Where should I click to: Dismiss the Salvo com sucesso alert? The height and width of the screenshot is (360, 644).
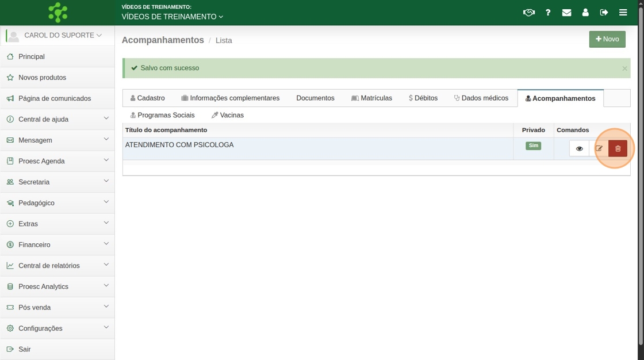(x=624, y=68)
